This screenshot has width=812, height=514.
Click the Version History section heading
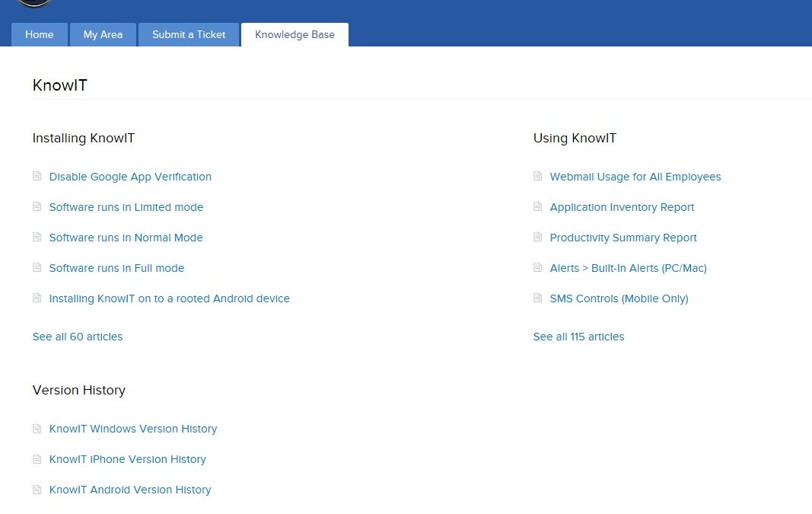tap(78, 390)
